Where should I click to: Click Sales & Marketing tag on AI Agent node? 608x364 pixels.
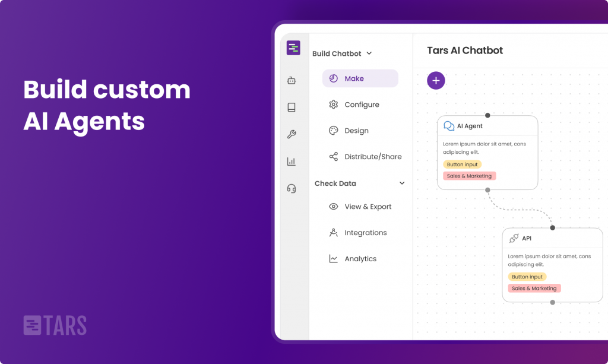[x=469, y=176]
